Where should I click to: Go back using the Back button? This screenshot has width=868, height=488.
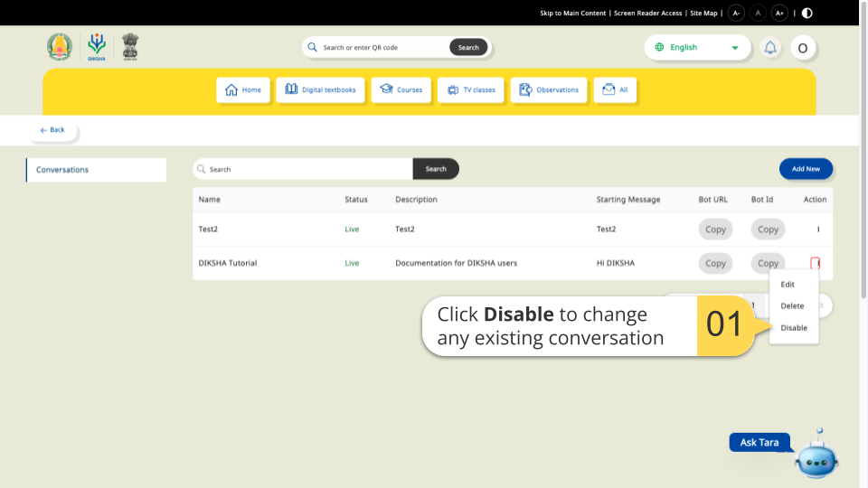(52, 130)
